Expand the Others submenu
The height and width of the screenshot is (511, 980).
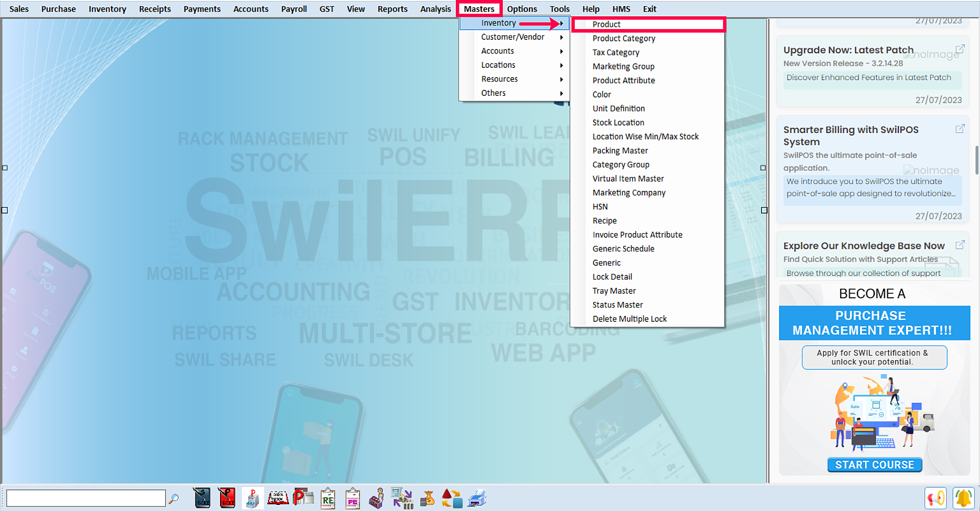[514, 93]
